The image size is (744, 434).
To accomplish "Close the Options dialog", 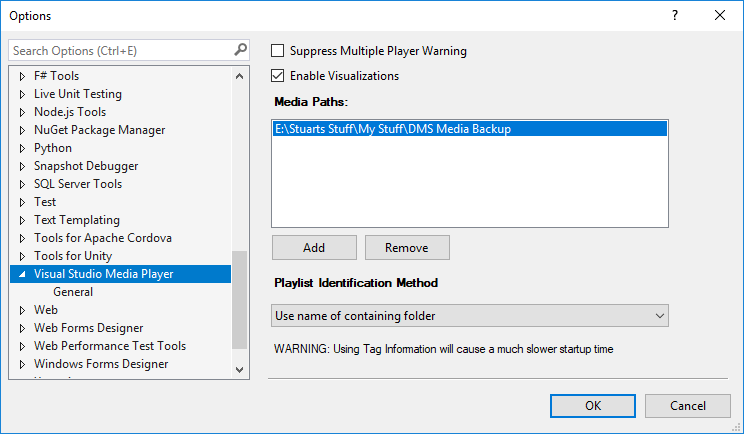I will point(720,15).
